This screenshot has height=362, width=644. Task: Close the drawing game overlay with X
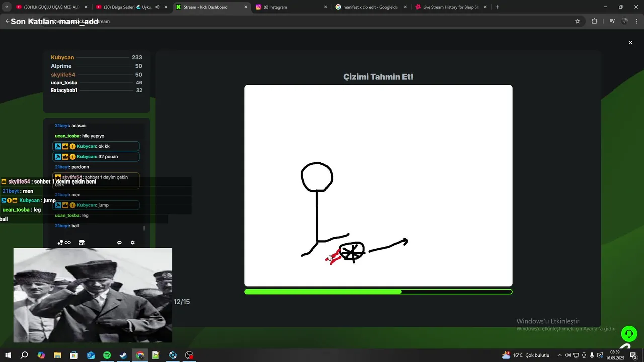pos(630,43)
